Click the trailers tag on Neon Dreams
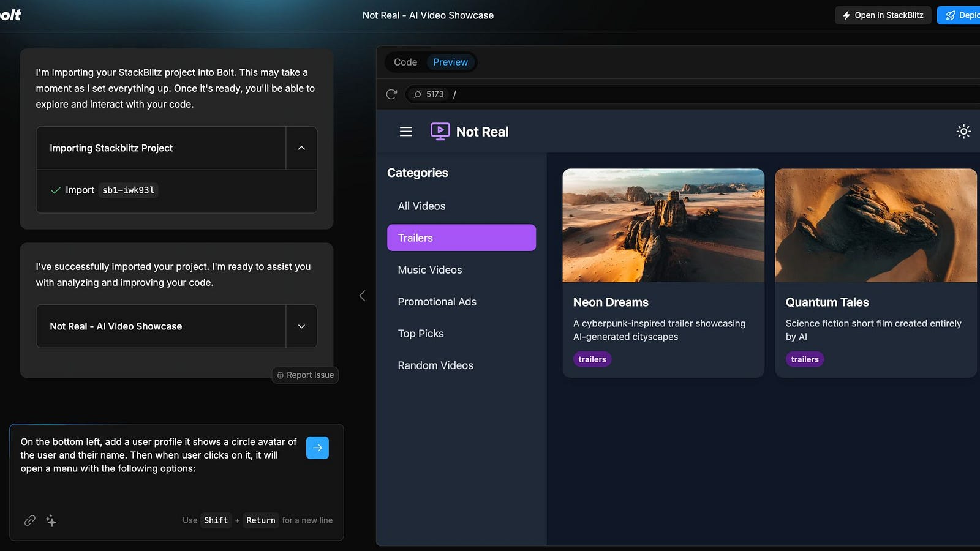980x551 pixels. [x=592, y=359]
